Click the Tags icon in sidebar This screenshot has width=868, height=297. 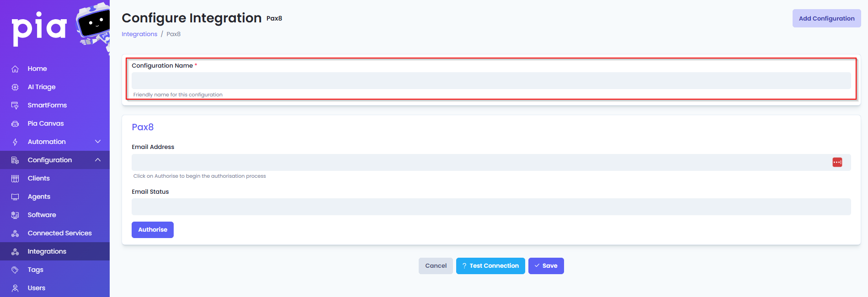coord(15,270)
